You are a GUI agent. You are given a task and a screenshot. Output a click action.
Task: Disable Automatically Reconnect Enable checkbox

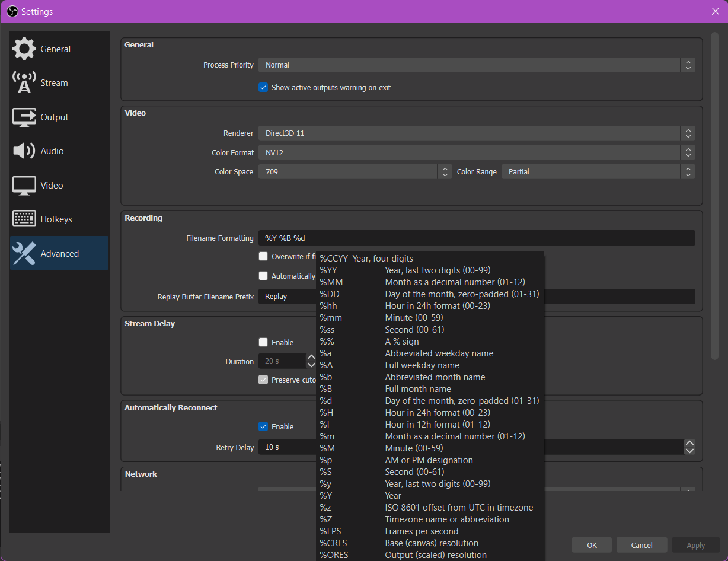coord(263,426)
